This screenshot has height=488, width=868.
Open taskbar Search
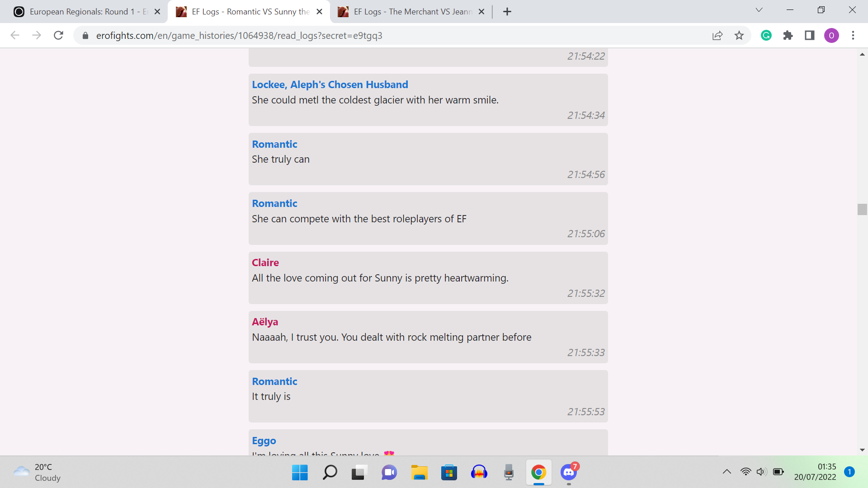pos(330,473)
